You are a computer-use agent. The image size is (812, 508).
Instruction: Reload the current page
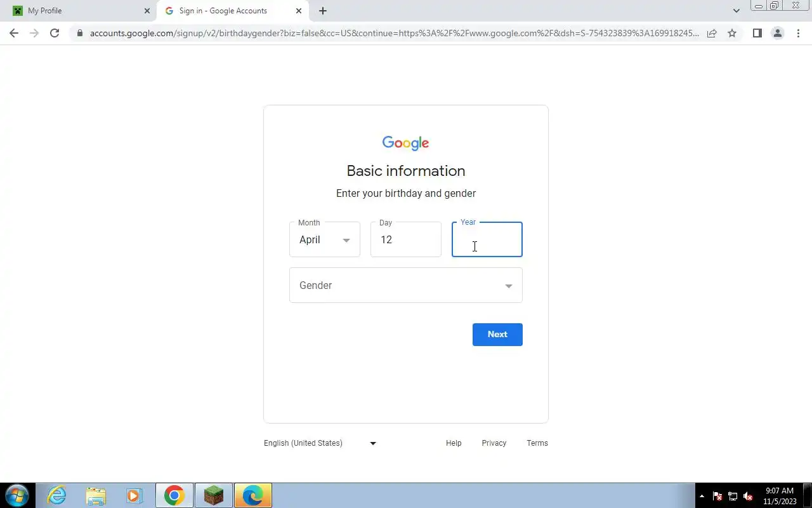tap(55, 33)
